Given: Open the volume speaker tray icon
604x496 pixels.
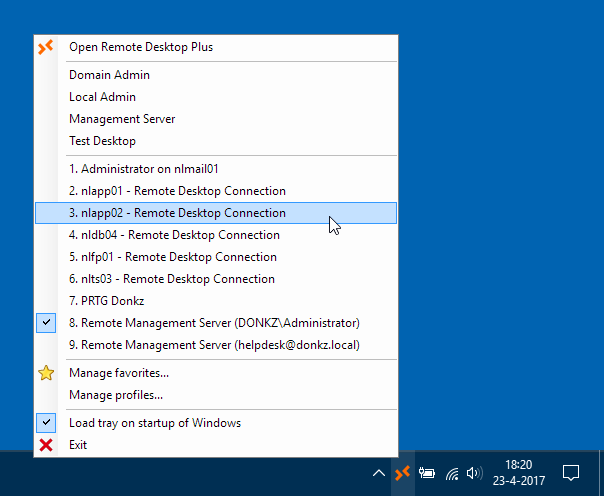Looking at the screenshot, I should pyautogui.click(x=474, y=473).
